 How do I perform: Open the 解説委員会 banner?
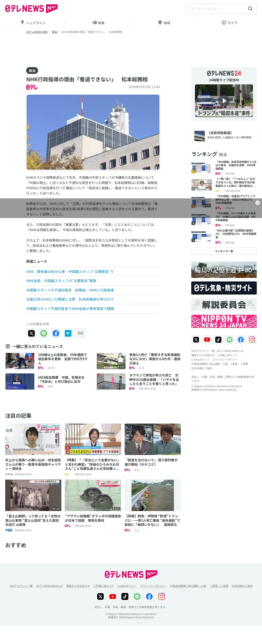[224, 305]
